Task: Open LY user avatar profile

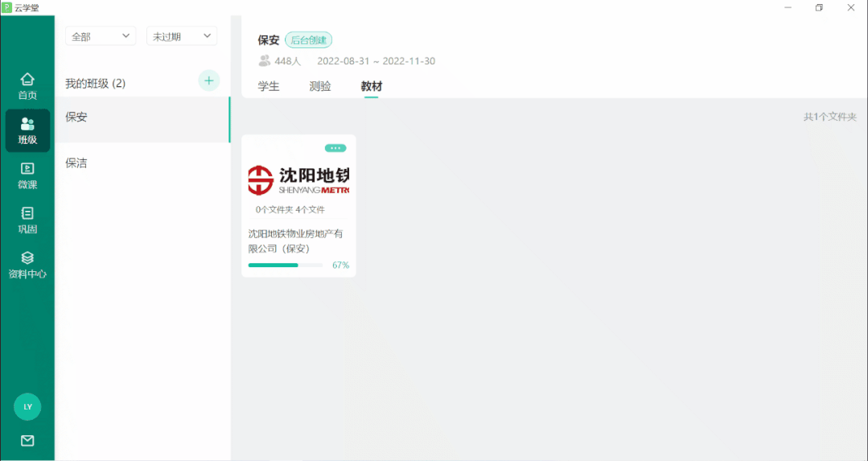Action: click(x=27, y=407)
